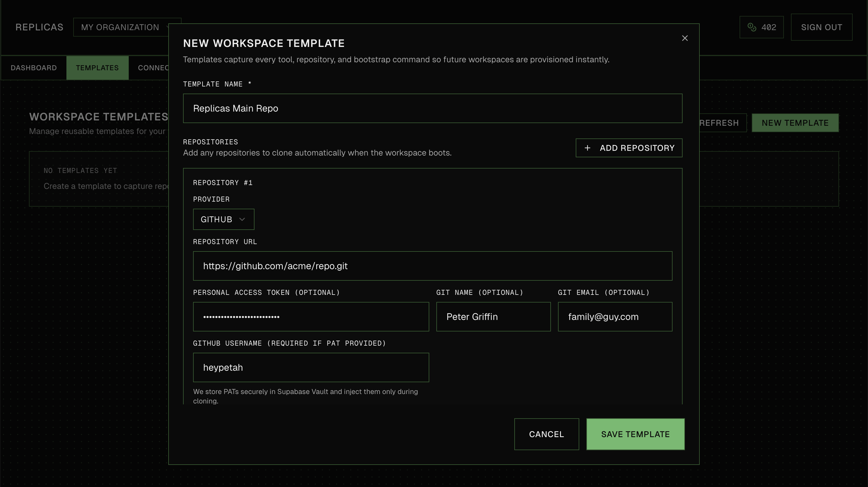Click the credits coin icon showing 402
Image resolution: width=868 pixels, height=487 pixels.
pos(751,27)
